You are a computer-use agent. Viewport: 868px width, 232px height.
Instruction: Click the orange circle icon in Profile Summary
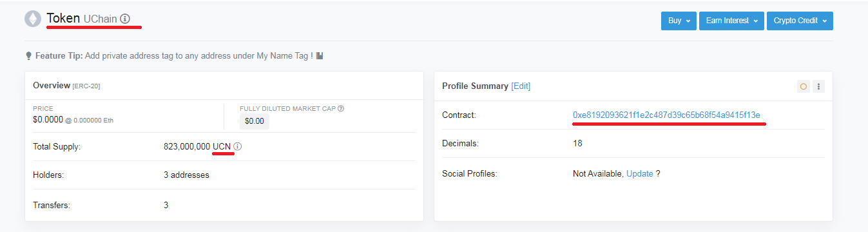(803, 86)
